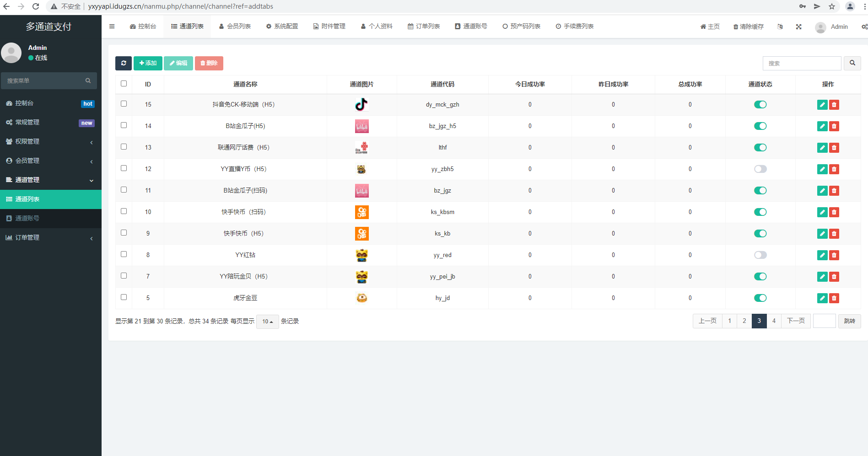Expand the 订单管理 sidebar menu
Screen dimensions: 868x456
pyautogui.click(x=50, y=238)
